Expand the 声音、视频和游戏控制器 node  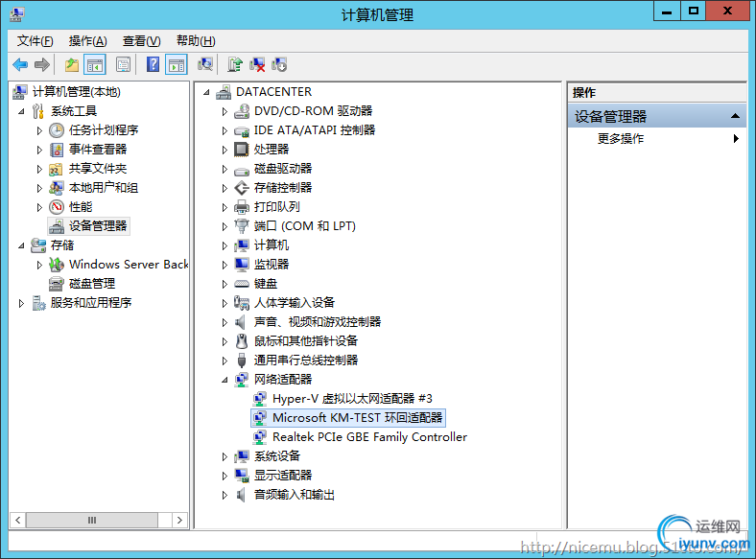[224, 322]
